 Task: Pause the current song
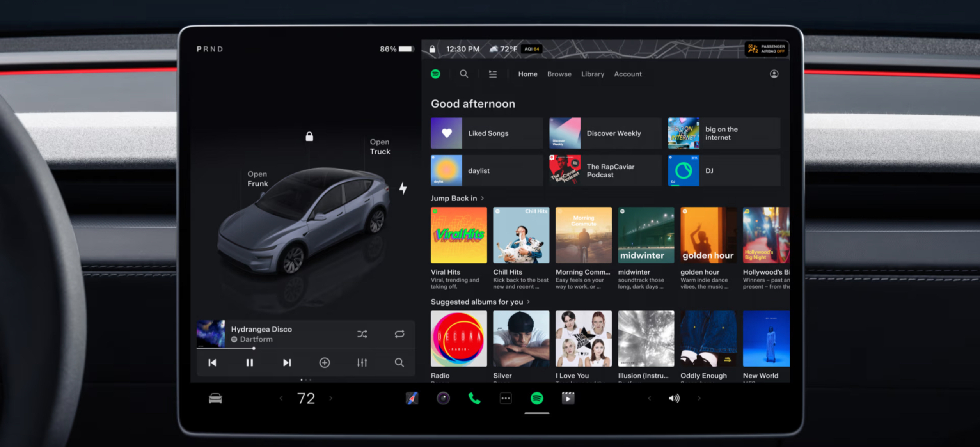250,363
